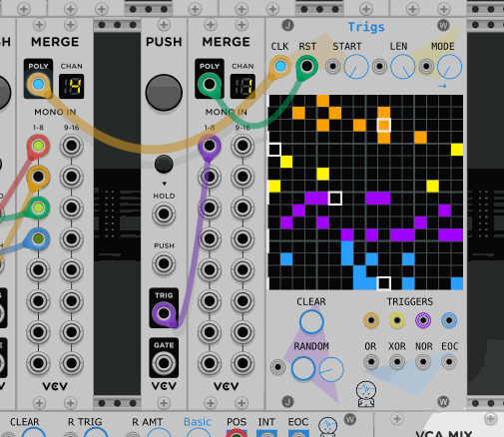Toggle the white-outlined cell in purple grid row
The image size is (504, 437).
pos(335,199)
